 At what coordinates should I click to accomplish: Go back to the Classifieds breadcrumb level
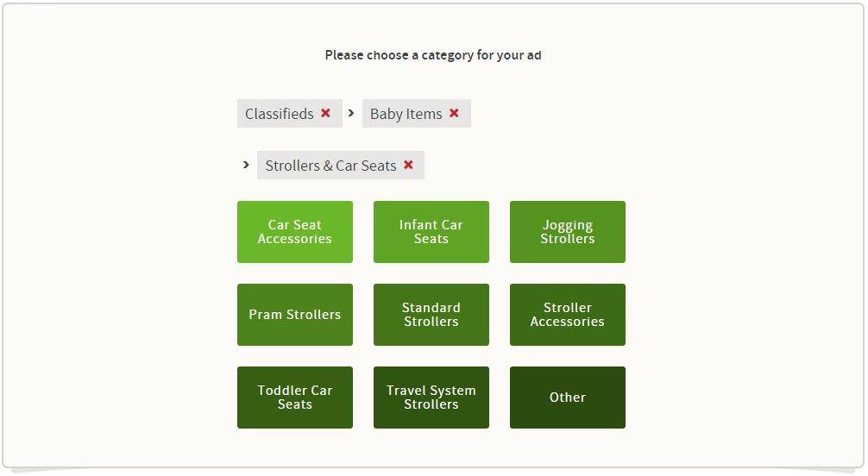279,114
